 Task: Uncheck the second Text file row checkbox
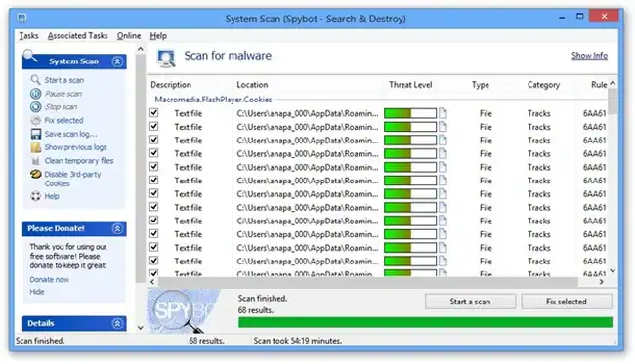(x=154, y=126)
